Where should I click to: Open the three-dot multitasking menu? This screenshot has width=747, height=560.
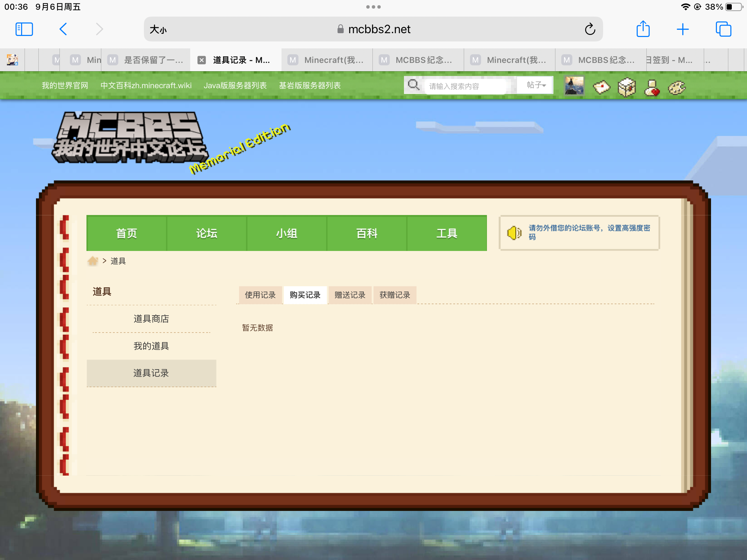tap(373, 7)
